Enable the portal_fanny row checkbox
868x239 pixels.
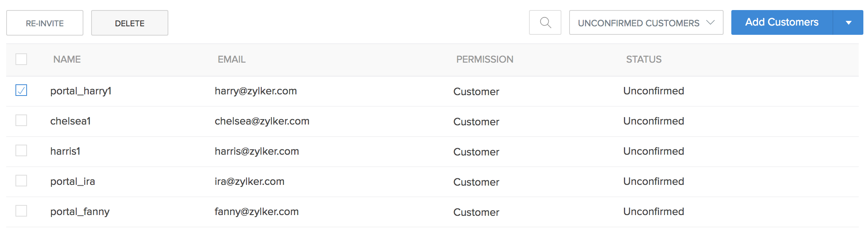tap(21, 211)
